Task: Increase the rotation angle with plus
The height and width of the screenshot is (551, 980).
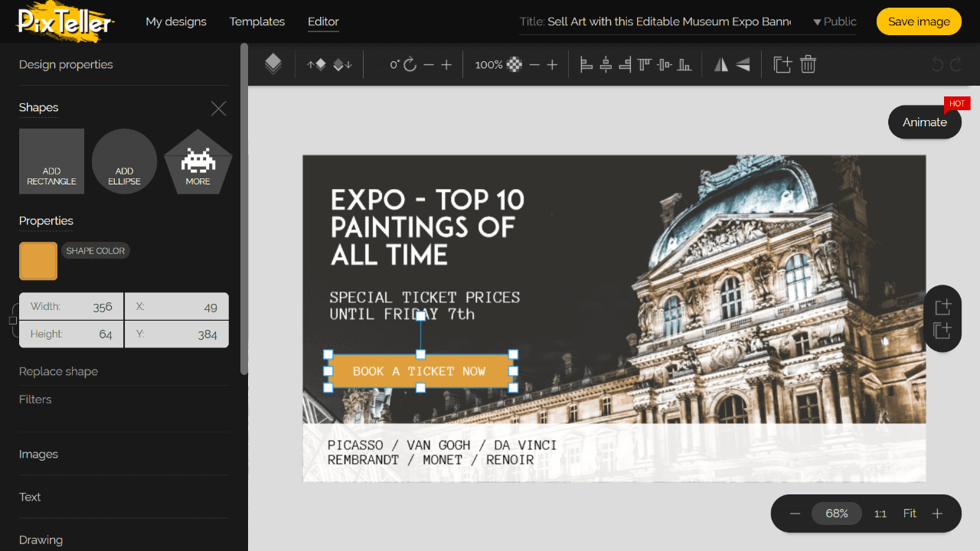Action: (x=446, y=64)
